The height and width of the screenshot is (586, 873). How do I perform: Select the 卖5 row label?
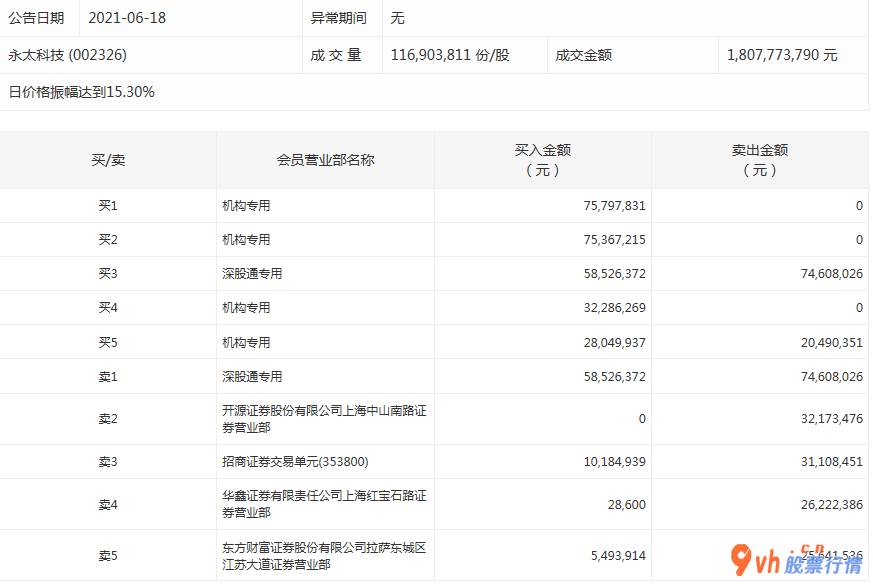[108, 555]
